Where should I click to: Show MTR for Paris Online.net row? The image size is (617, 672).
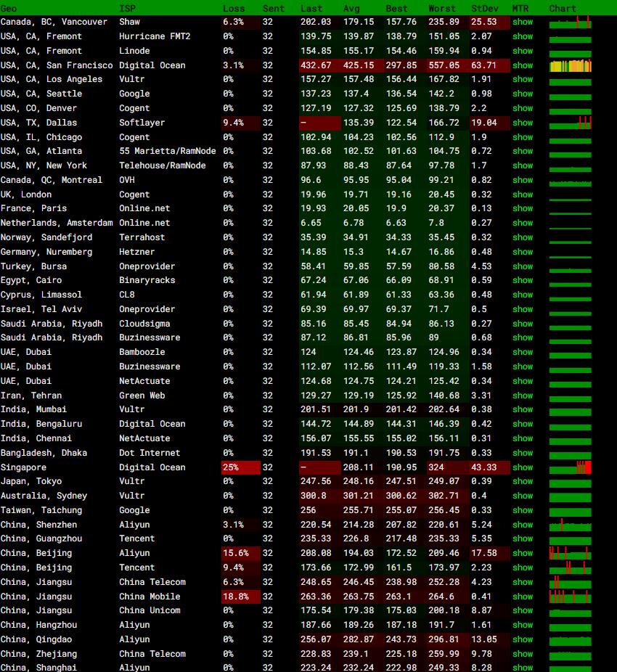(523, 208)
